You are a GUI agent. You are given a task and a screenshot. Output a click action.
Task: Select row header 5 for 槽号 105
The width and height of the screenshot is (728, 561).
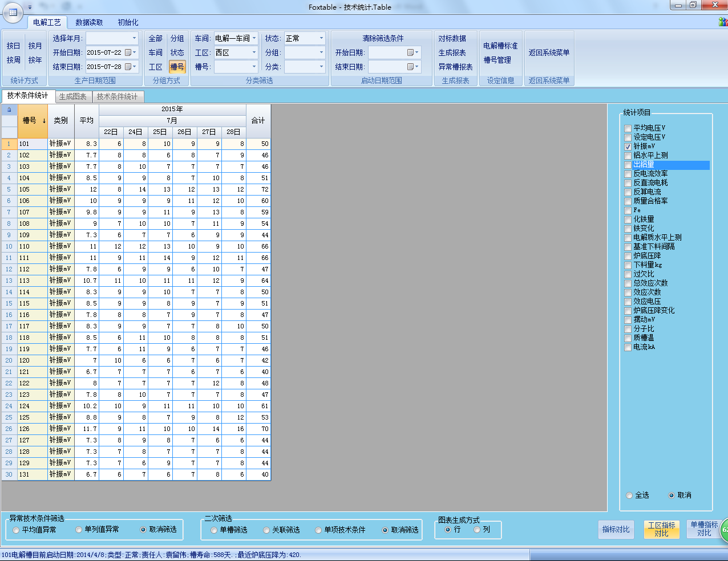[x=9, y=189]
